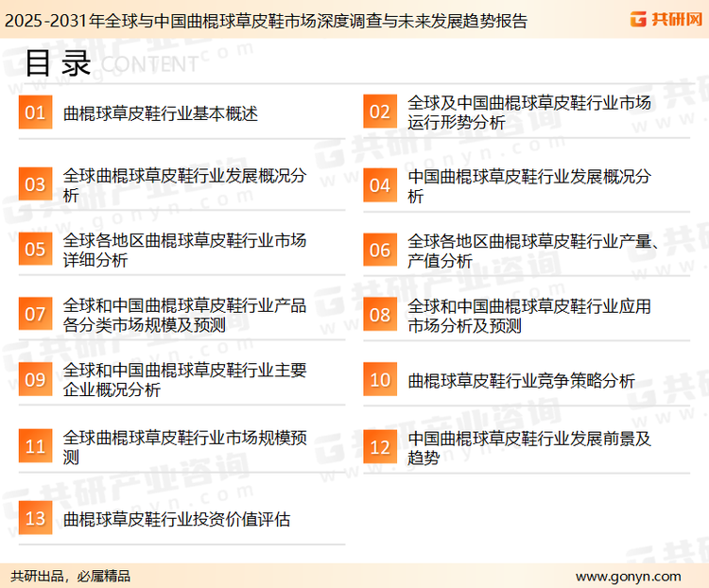Viewport: 709px width, 588px height.
Task: Click the report title at top
Action: point(265,21)
